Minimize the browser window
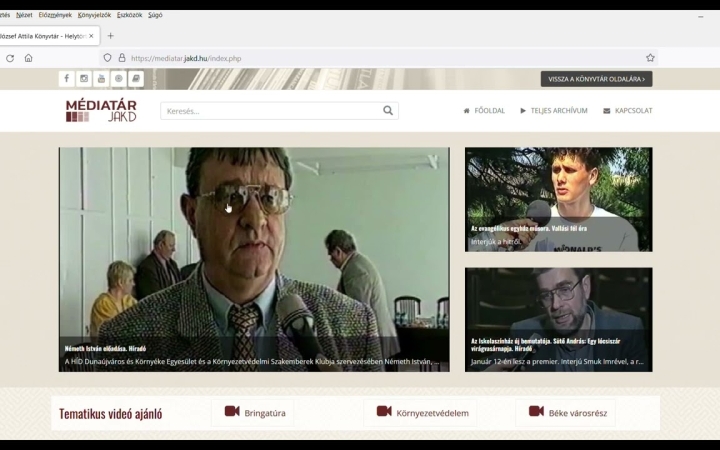Viewport: 720px width, 450px height. point(701,17)
